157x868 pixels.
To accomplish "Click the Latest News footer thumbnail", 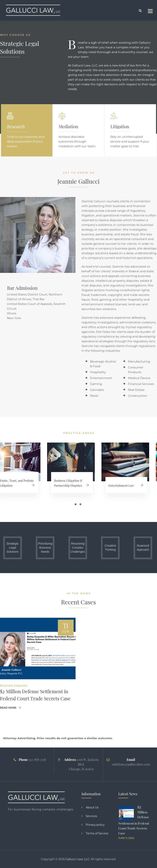I will [126, 812].
